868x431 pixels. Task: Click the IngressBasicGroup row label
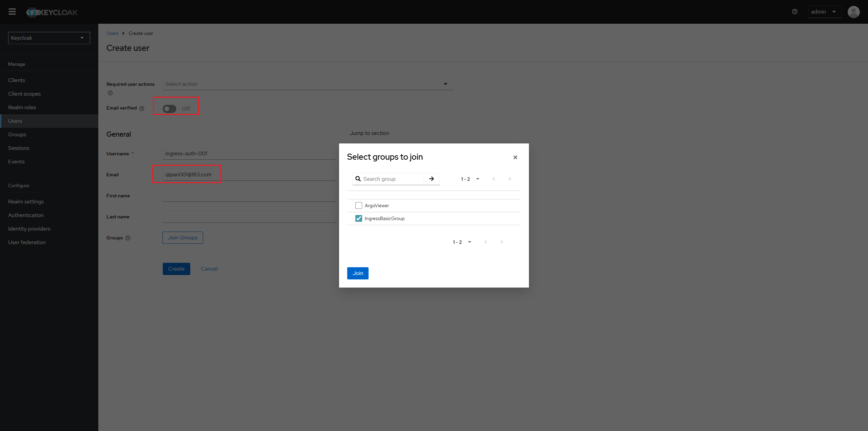click(384, 218)
